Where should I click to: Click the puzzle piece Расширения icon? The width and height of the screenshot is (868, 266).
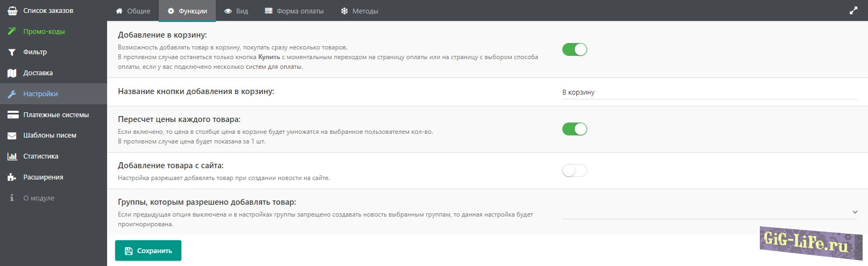click(12, 177)
